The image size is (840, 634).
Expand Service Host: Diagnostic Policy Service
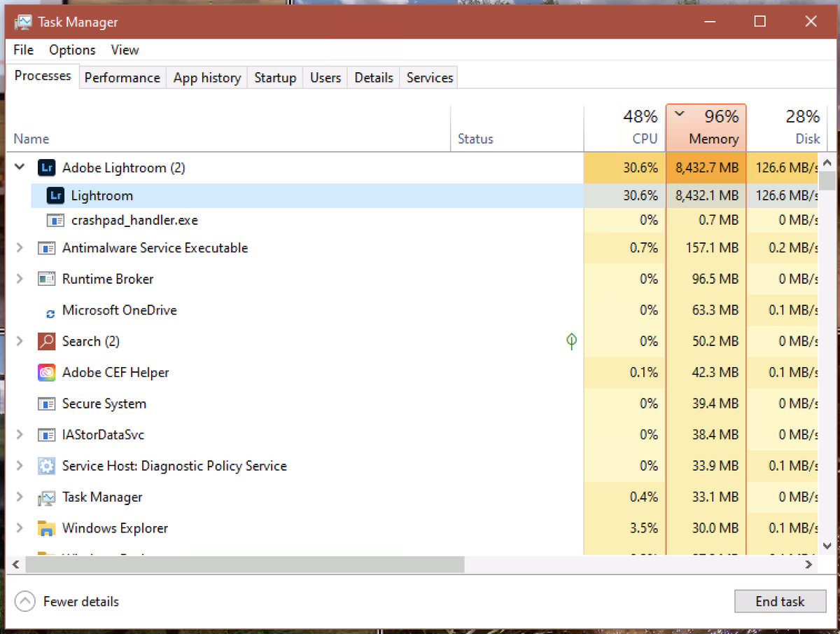click(20, 466)
